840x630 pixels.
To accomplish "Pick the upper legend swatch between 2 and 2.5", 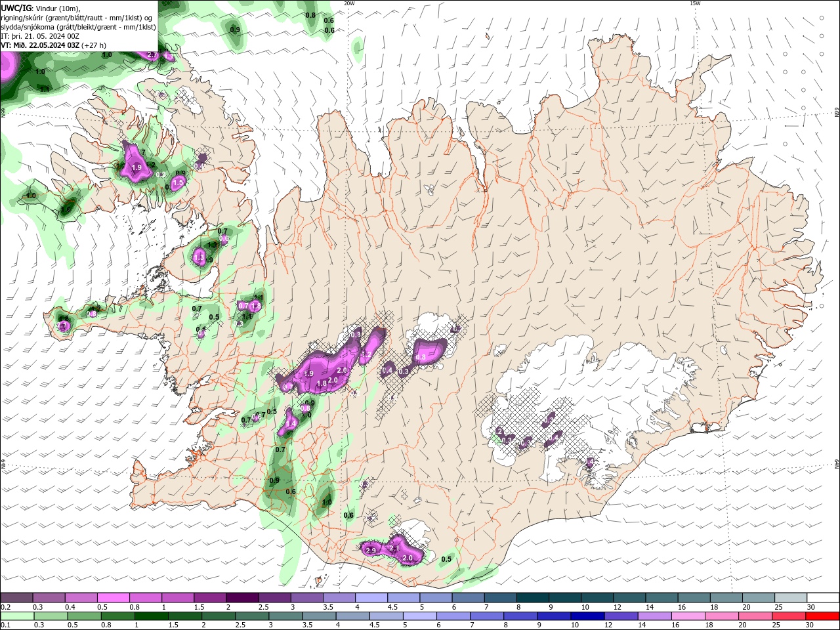I will click(x=241, y=598).
